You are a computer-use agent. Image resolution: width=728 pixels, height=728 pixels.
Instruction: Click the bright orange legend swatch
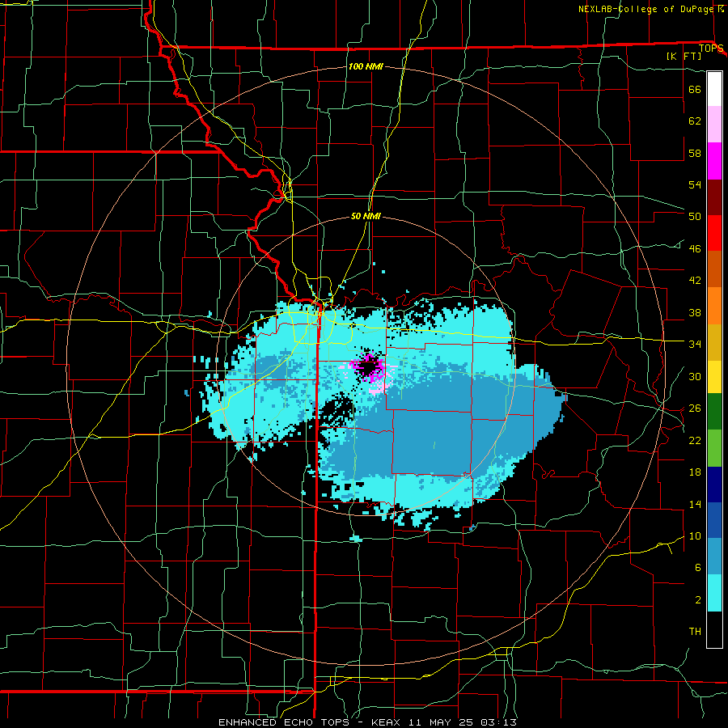[x=714, y=306]
